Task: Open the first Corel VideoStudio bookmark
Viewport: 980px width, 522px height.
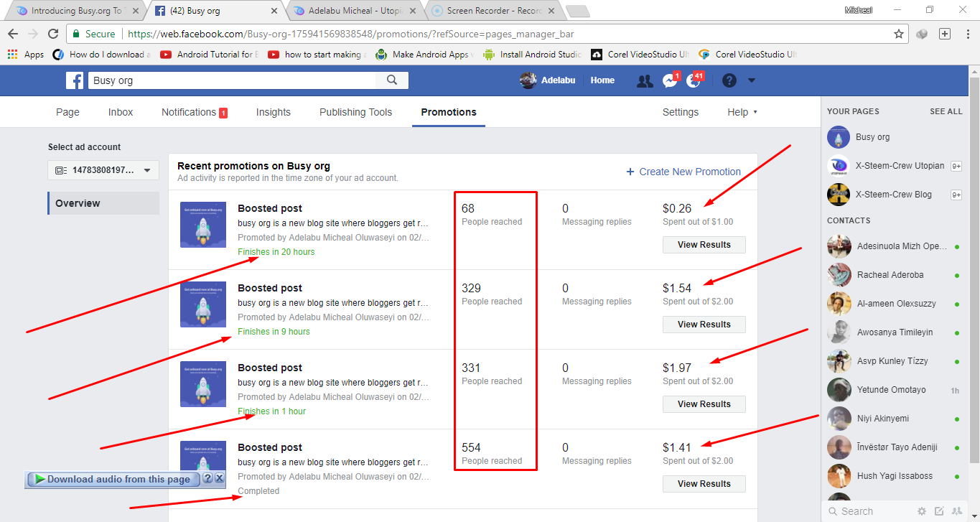Action: (x=640, y=55)
